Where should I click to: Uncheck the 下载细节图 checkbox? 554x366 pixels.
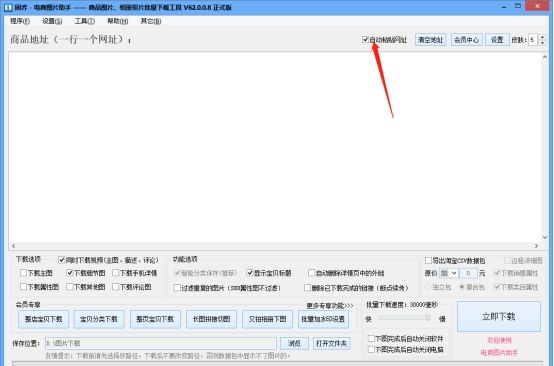70,273
